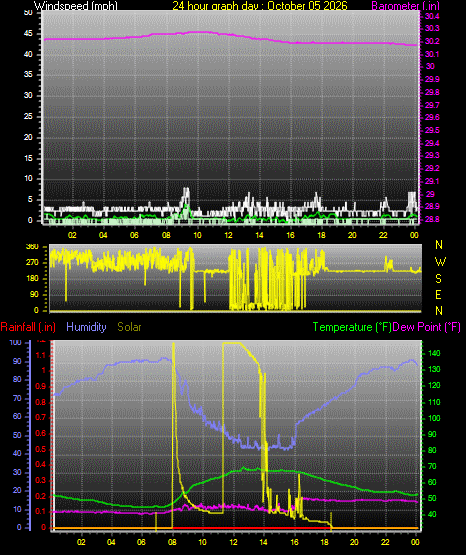
Task: Click the 90 wind direction axis value
Action: [34, 294]
